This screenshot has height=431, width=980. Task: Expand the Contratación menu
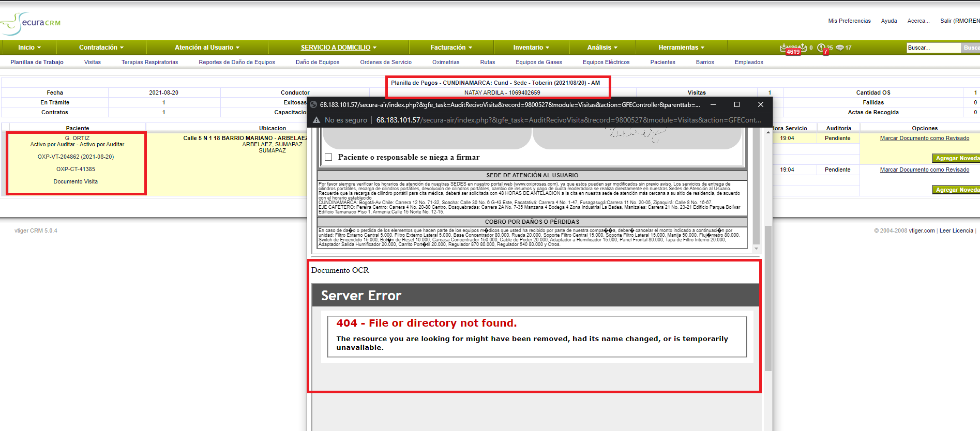[x=101, y=48]
